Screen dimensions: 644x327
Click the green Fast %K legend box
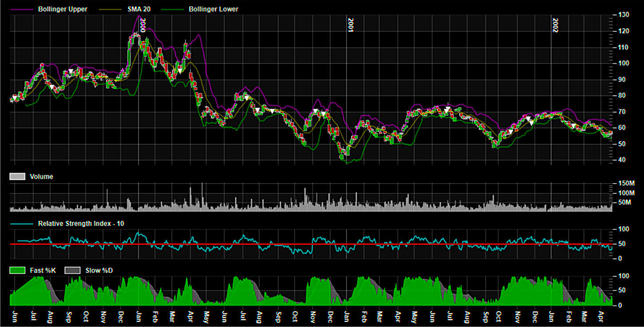(17, 270)
